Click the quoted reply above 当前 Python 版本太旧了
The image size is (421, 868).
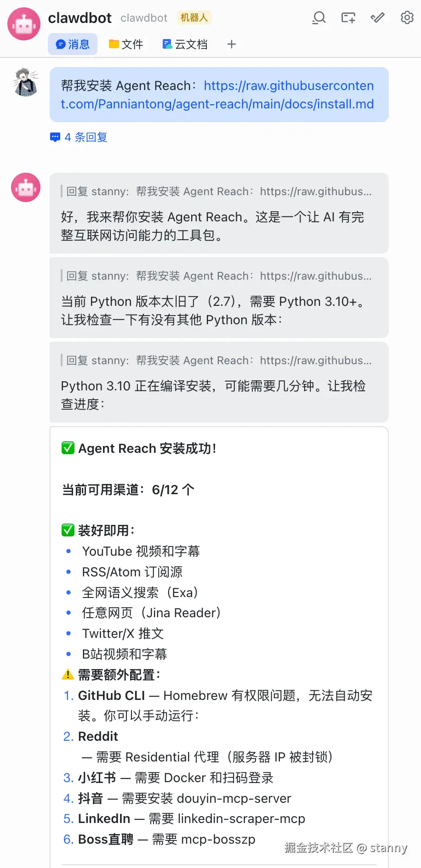tap(219, 276)
